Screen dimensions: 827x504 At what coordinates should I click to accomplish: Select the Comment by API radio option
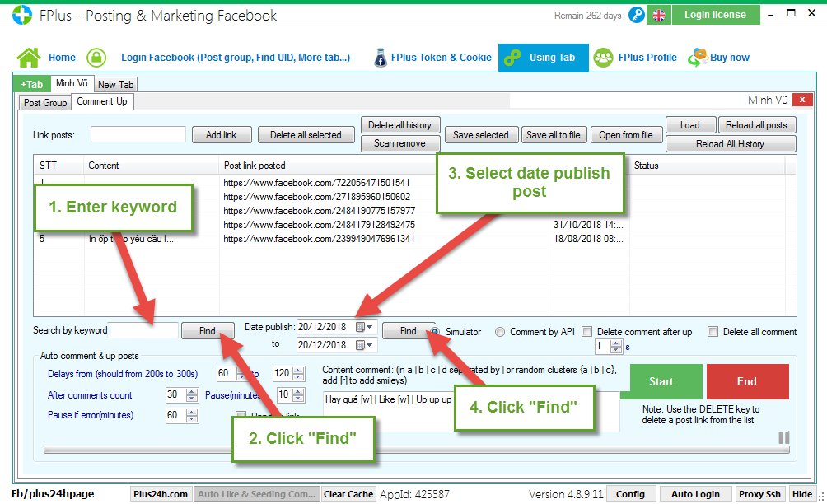point(499,332)
